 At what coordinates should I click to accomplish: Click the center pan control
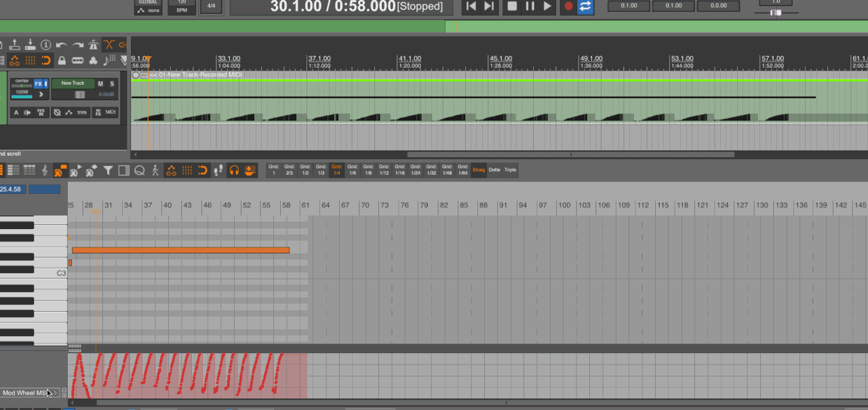click(22, 84)
